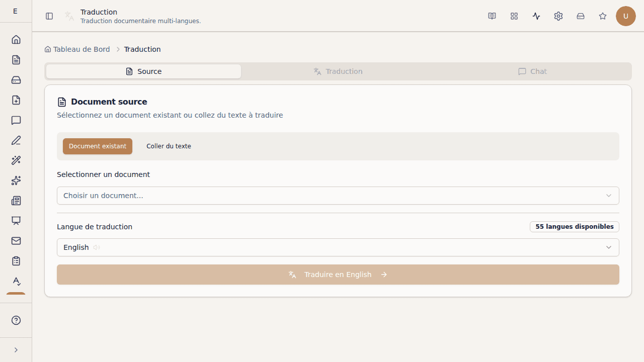This screenshot has width=644, height=362.
Task: Star this page using the favorite icon
Action: (x=602, y=16)
